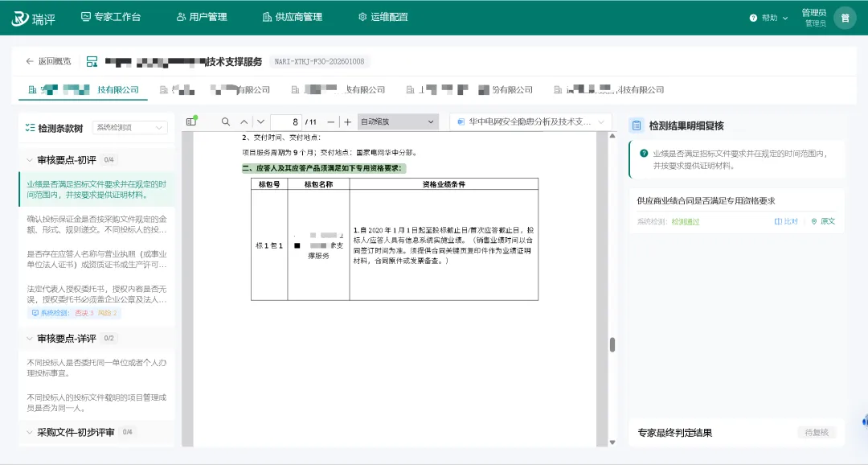Click 返回概览 back link
This screenshot has height=465, width=868.
(48, 61)
